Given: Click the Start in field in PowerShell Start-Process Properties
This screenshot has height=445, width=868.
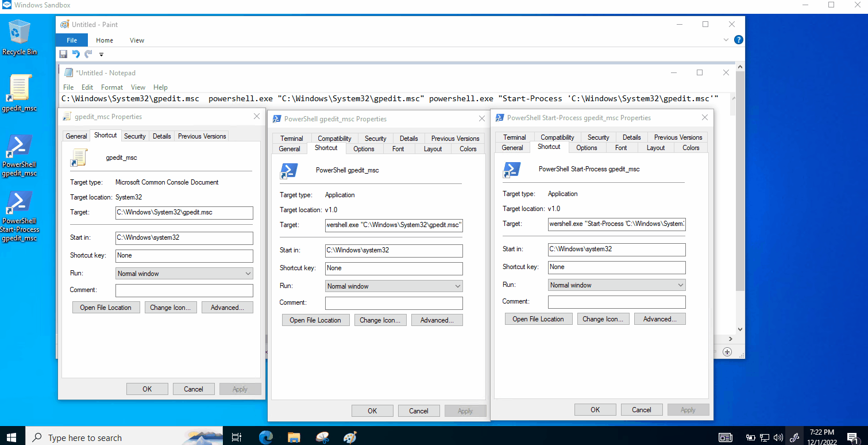Looking at the screenshot, I should [x=617, y=250].
